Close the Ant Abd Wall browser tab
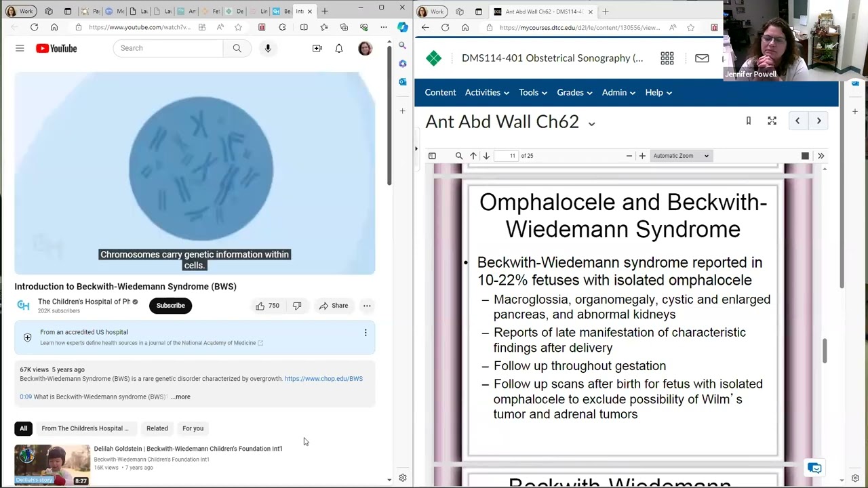Viewport: 868px width, 488px height. (x=591, y=12)
